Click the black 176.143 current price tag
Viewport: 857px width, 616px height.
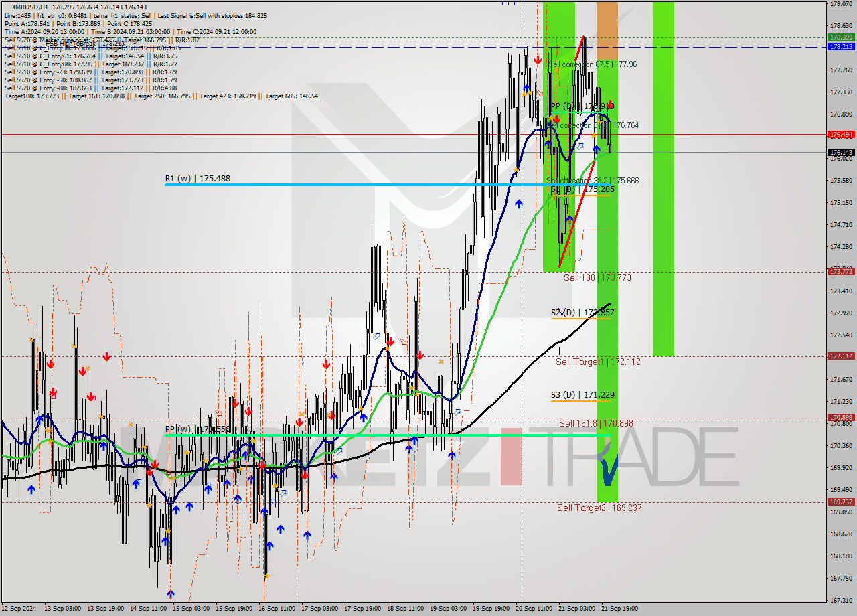841,153
